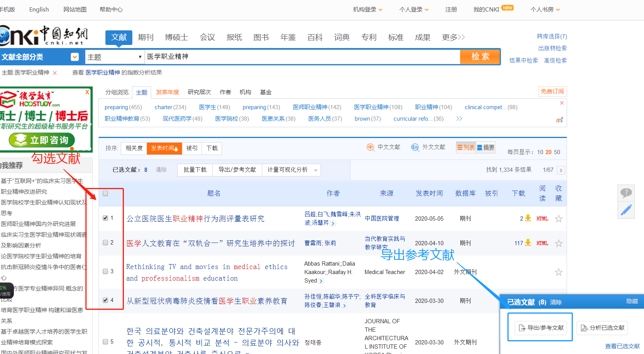
Task: Click the 检索 search button
Action: click(480, 57)
